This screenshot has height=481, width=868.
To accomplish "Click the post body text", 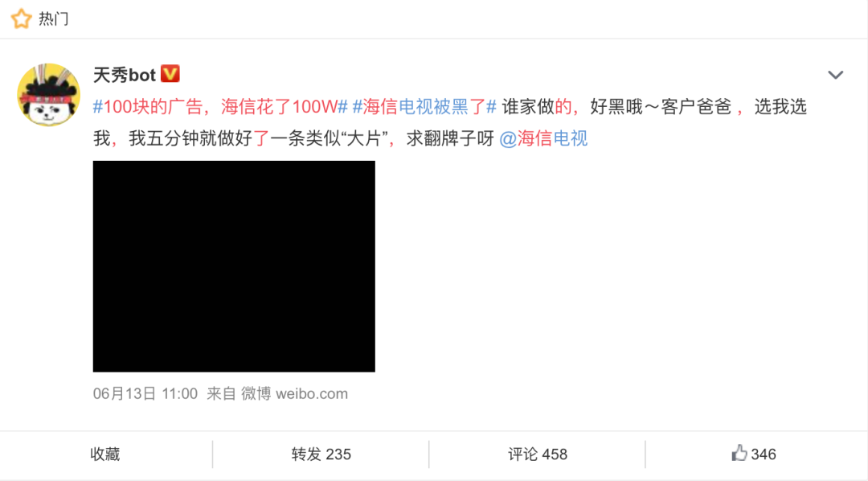I will [450, 122].
